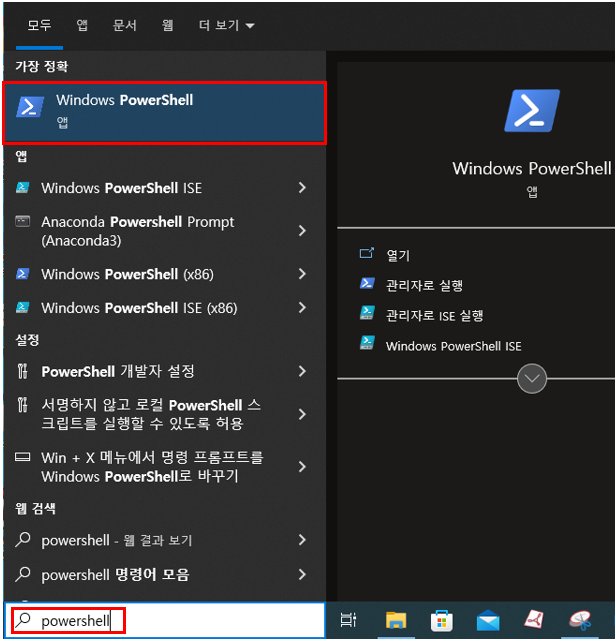Switch to the 앱 search tab
This screenshot has width=615, height=641.
click(82, 25)
